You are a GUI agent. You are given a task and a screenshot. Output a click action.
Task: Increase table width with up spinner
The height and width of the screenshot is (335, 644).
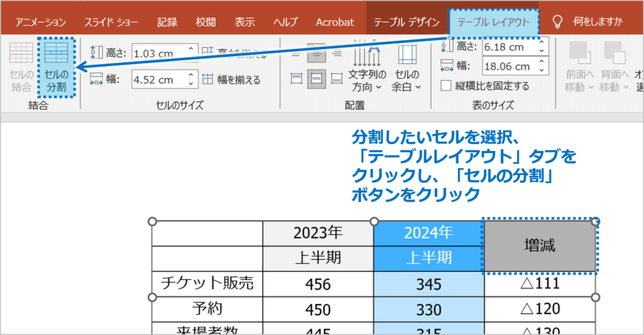(542, 62)
